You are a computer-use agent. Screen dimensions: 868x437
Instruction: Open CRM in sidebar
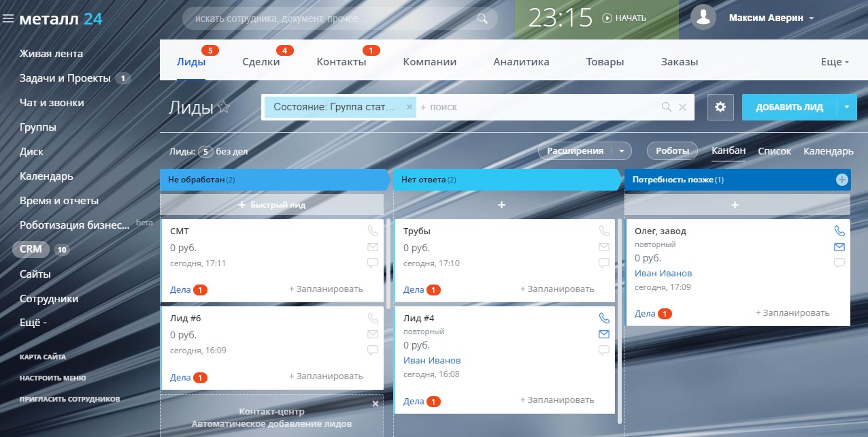click(x=31, y=249)
